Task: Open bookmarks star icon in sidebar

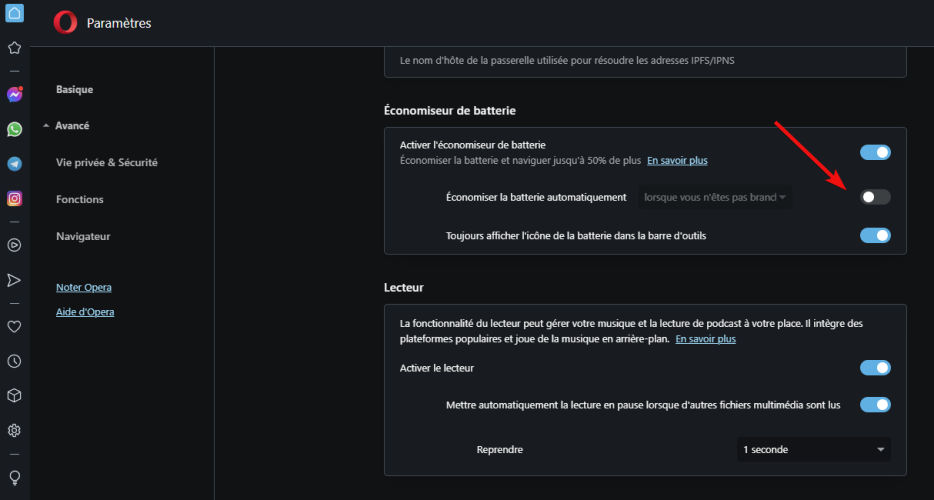Action: [14, 48]
